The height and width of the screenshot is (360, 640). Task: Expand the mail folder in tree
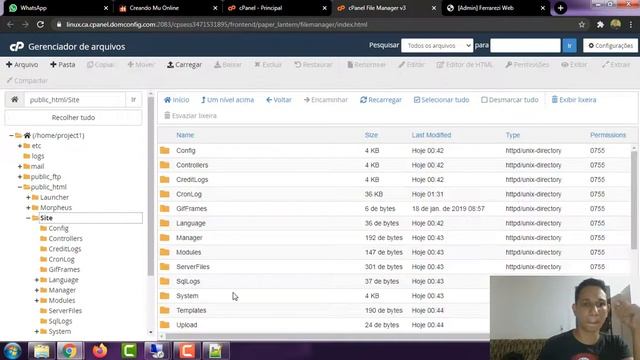tap(20, 167)
